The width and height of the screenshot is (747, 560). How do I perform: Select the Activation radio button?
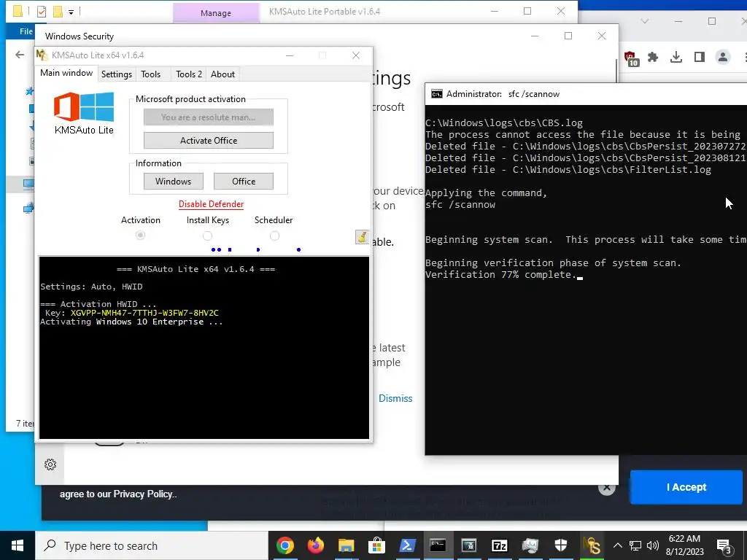[x=140, y=236]
